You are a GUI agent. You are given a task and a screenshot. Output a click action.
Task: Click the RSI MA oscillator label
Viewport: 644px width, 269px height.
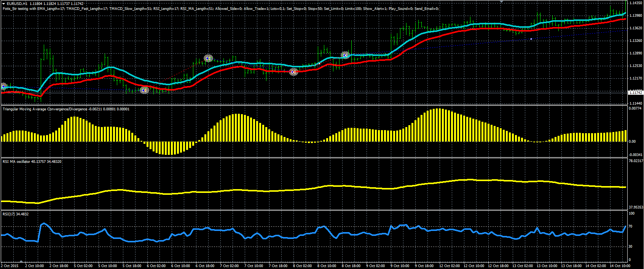[16, 162]
